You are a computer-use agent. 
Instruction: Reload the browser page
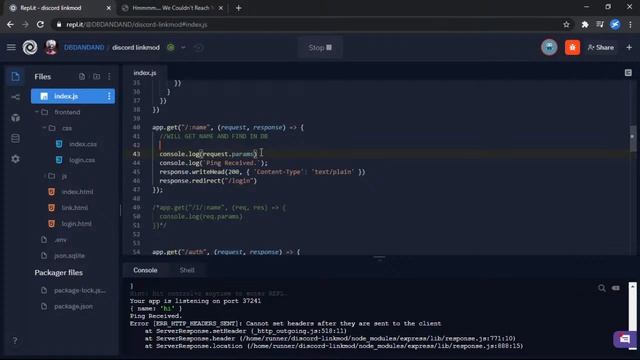pyautogui.click(x=40, y=24)
